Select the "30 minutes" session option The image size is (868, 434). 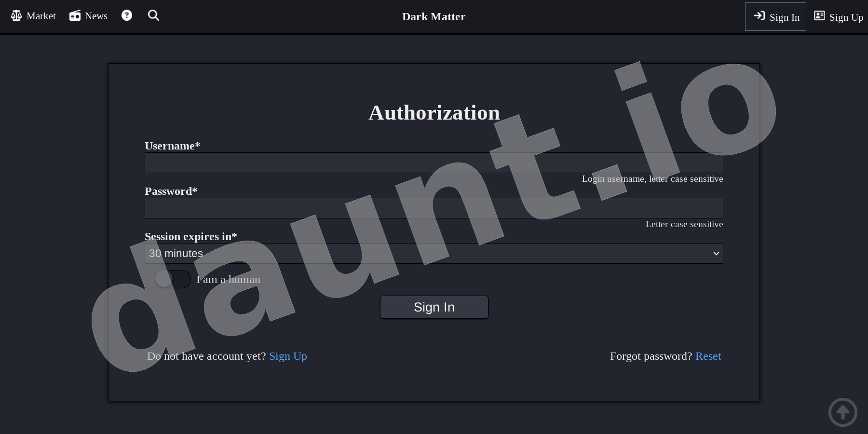(x=176, y=254)
